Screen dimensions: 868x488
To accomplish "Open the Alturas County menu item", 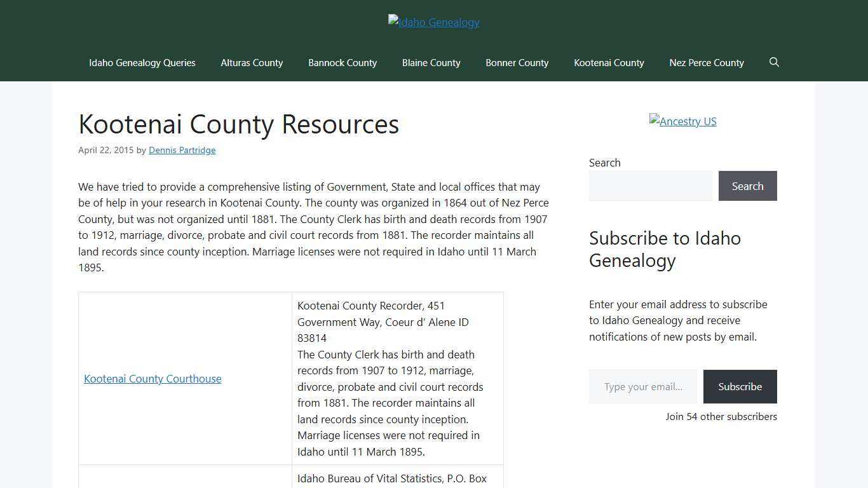I will [x=252, y=62].
